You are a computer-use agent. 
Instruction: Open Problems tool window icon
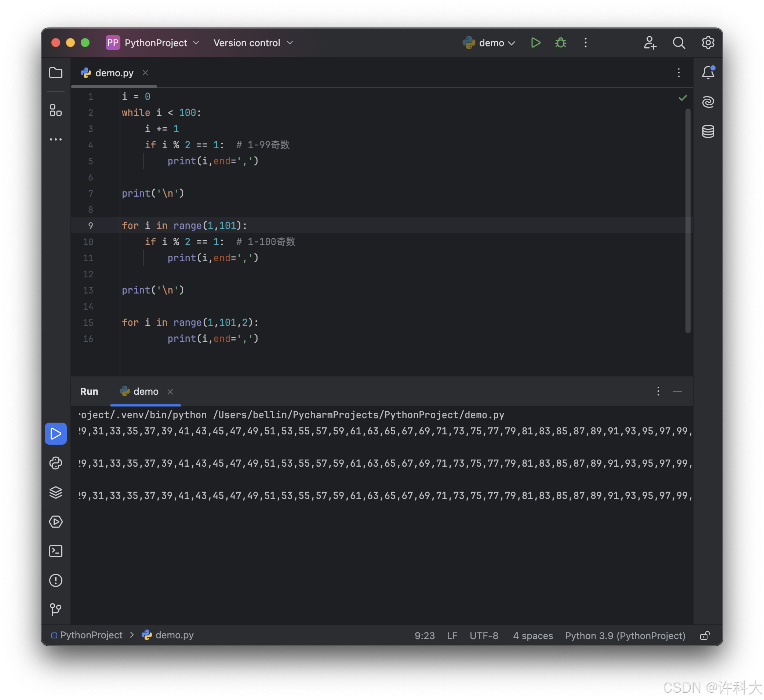pyautogui.click(x=56, y=580)
